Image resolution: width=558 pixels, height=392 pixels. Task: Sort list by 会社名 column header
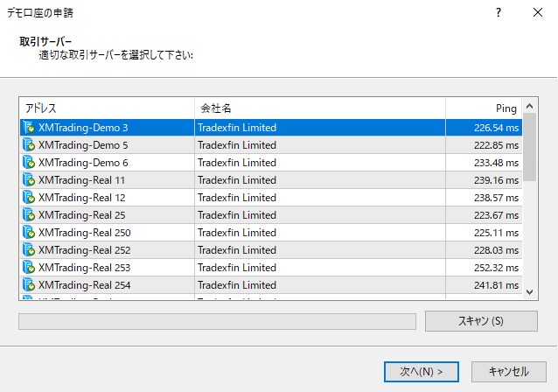pyautogui.click(x=319, y=108)
